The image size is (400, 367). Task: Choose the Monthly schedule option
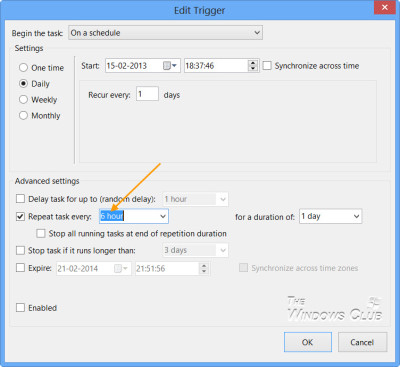[23, 115]
